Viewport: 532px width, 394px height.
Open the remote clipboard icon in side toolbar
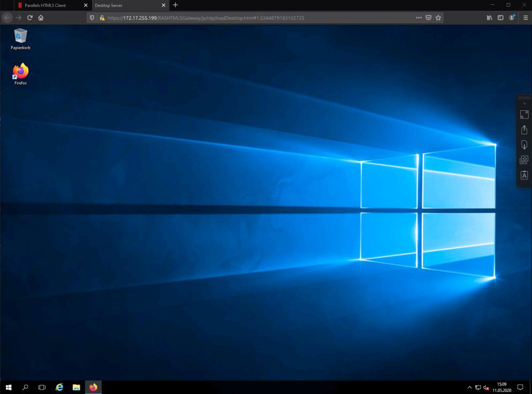coord(524,160)
